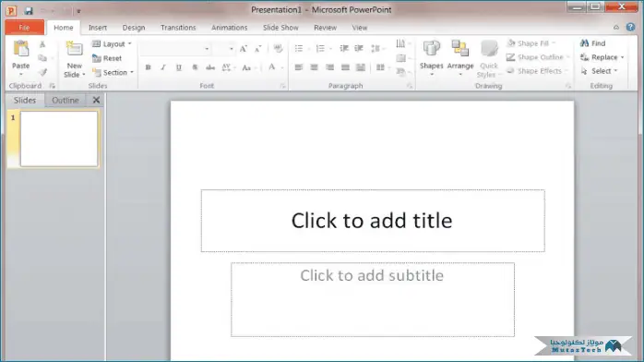Viewport: 644px width, 362px height.
Task: Open PowerPoint Help question mark icon
Action: [x=630, y=27]
